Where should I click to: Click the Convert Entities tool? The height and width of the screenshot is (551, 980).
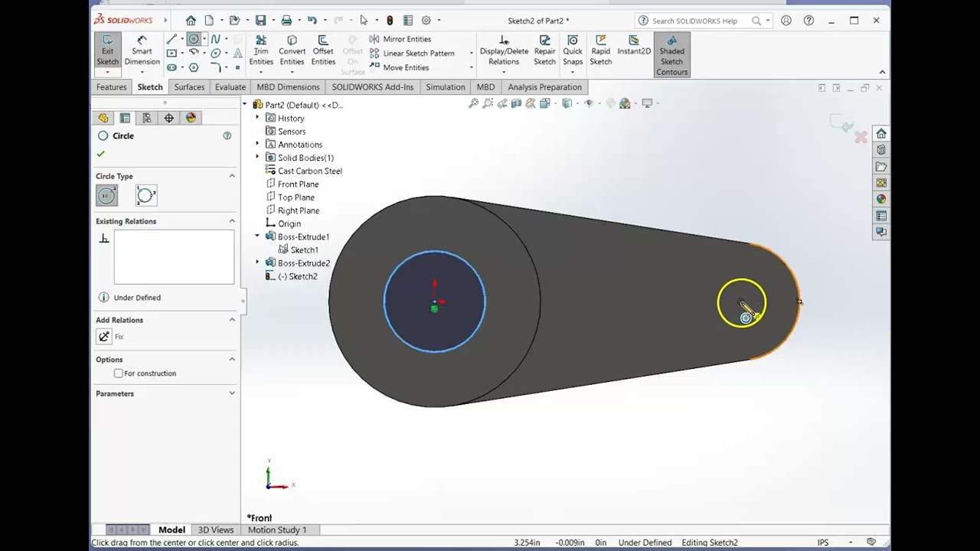pos(292,51)
